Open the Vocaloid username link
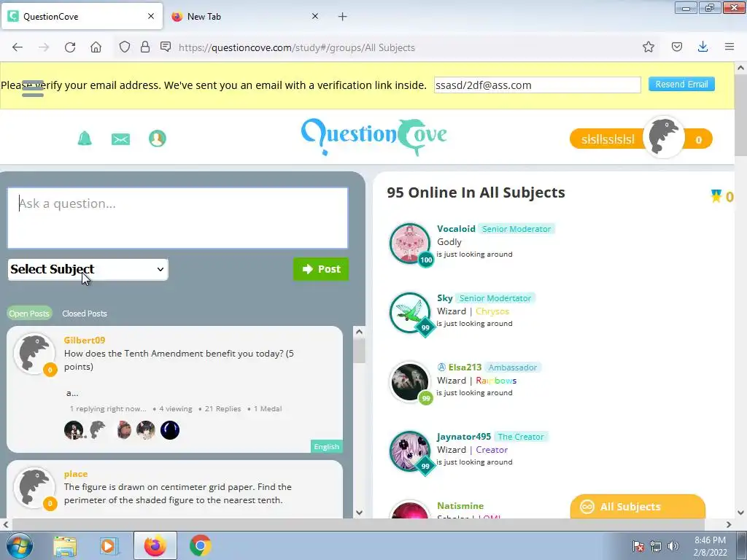 coord(456,228)
